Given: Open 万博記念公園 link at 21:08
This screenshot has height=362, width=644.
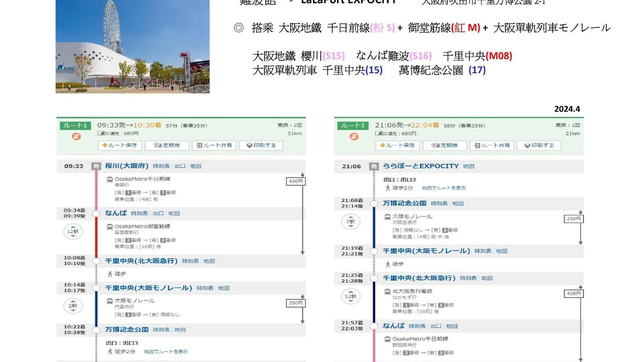Looking at the screenshot, I should click(x=405, y=203).
